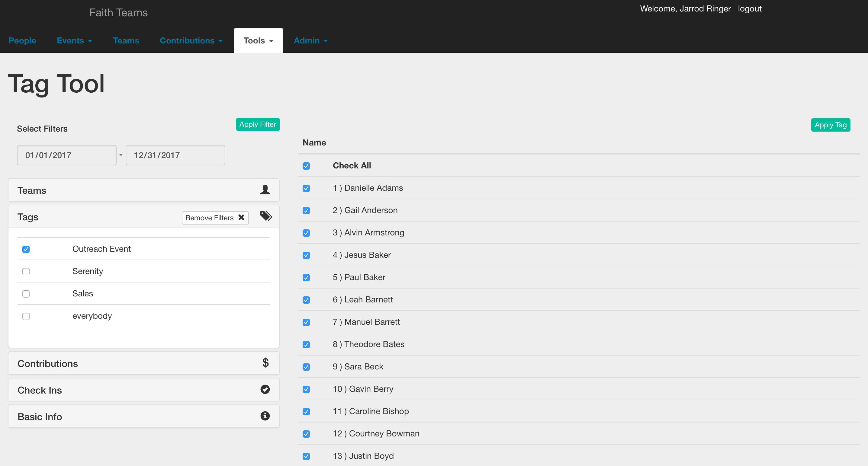Click the dollar sign icon in Contributions
Image resolution: width=868 pixels, height=466 pixels.
[265, 363]
